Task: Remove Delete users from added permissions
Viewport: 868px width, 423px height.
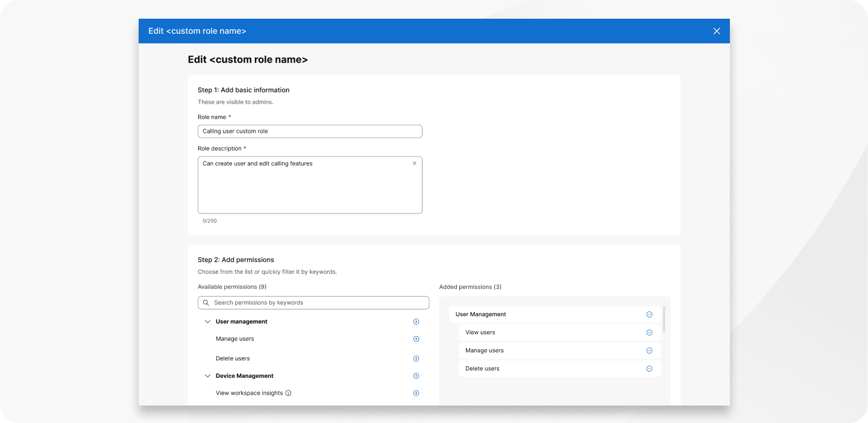Action: pyautogui.click(x=649, y=369)
